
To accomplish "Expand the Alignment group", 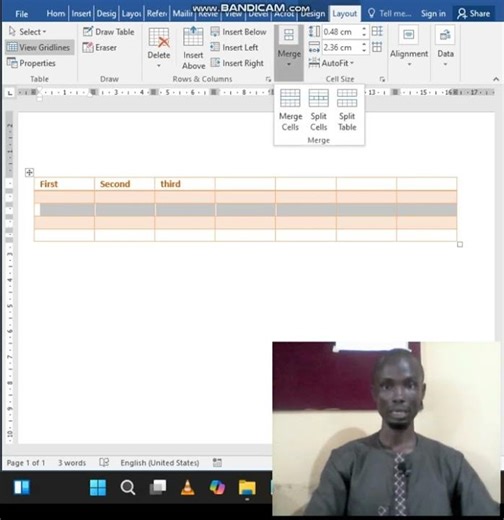I will (x=409, y=47).
